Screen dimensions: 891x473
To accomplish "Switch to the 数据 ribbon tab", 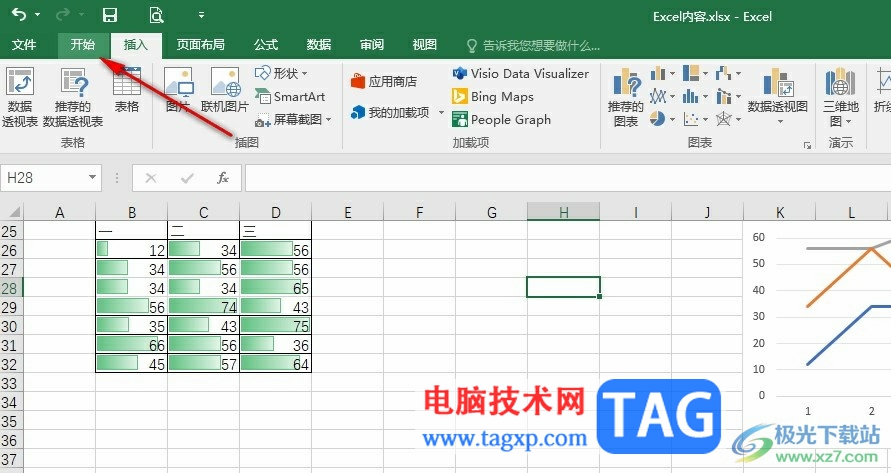I will 319,45.
